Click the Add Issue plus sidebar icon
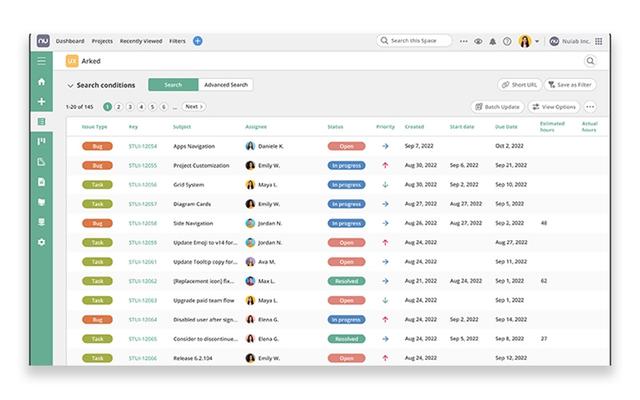This screenshot has height=400, width=640. pos(41,102)
